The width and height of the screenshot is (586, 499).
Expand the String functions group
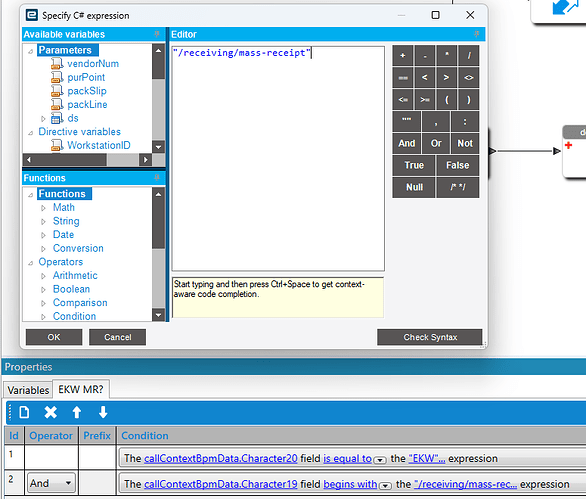(43, 221)
